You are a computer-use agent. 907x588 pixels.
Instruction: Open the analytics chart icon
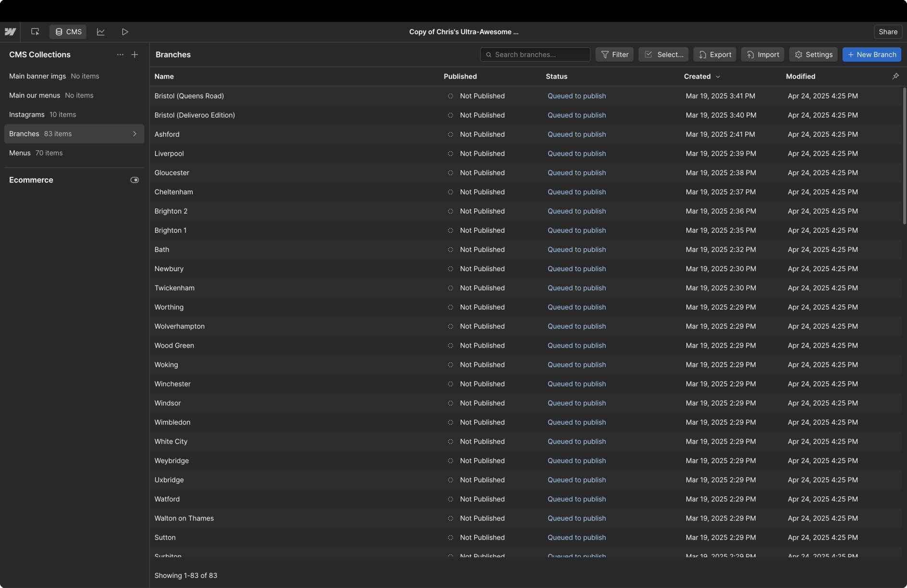100,32
